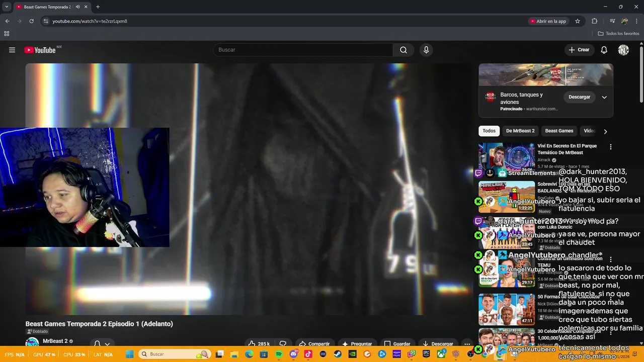This screenshot has width=644, height=362.
Task: Click the Compartir share button
Action: pyautogui.click(x=314, y=344)
